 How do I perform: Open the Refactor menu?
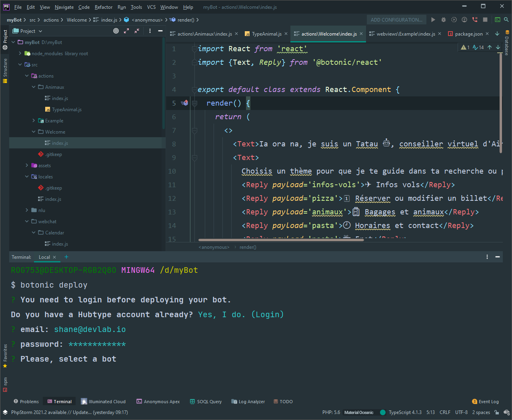(103, 7)
